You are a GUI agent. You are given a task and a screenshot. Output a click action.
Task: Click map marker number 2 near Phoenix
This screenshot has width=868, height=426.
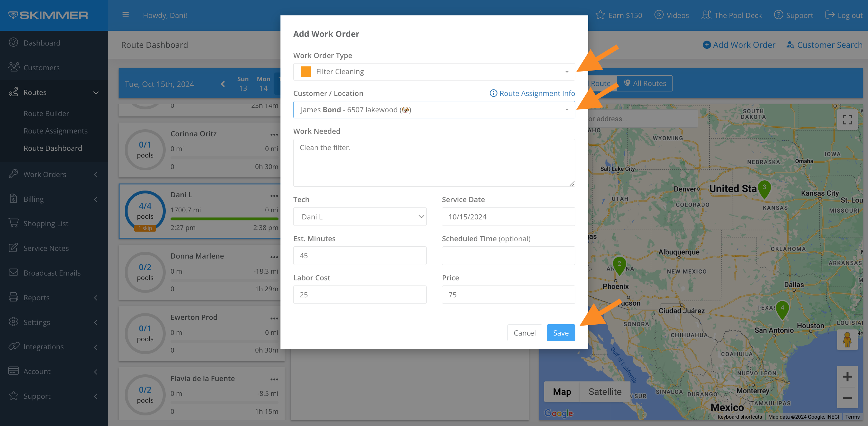tap(619, 266)
